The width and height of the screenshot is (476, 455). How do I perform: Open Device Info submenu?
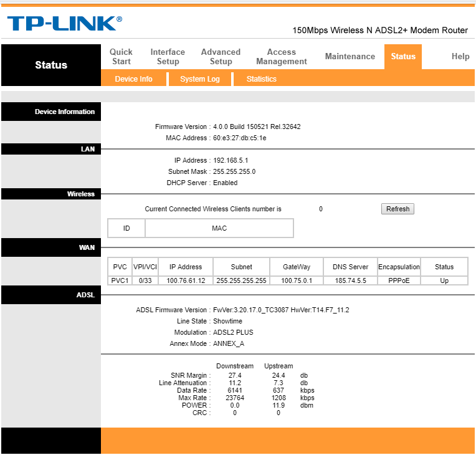[x=133, y=79]
